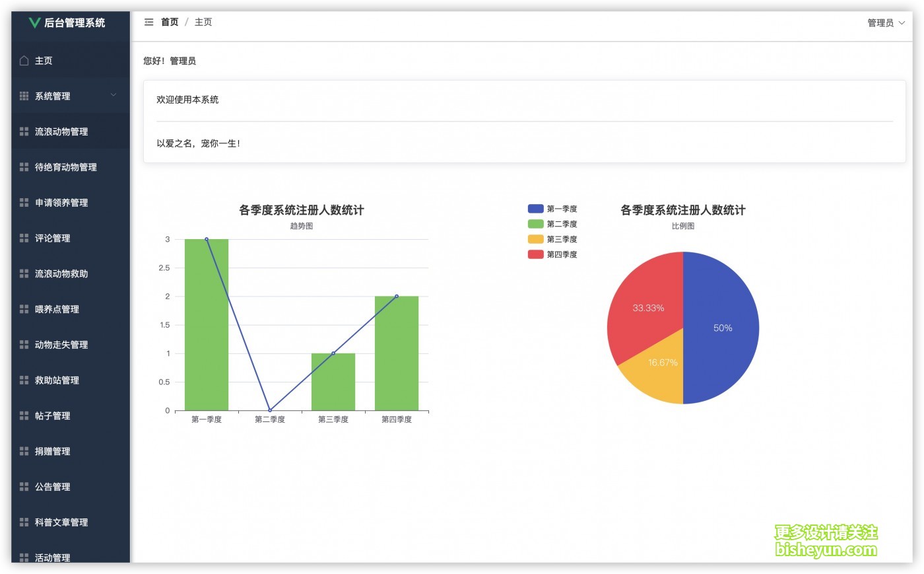
Task: Click the 第三季度 green bar
Action: click(333, 382)
